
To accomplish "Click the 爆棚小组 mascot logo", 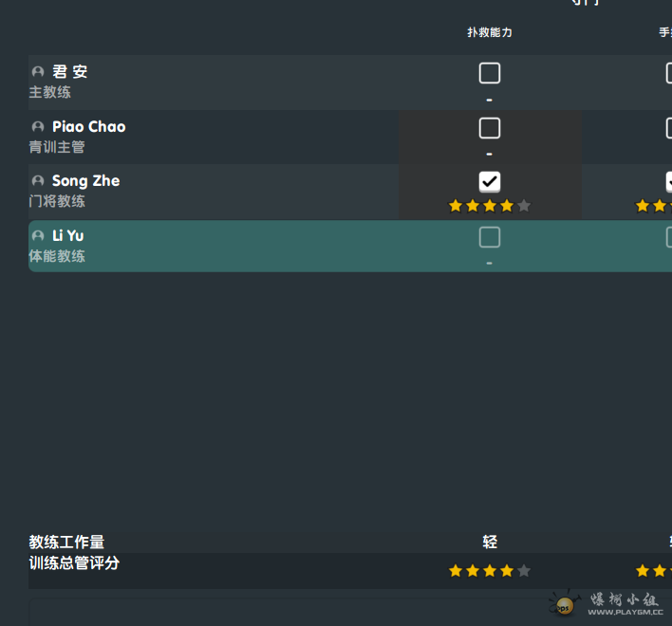I will coord(564,603).
